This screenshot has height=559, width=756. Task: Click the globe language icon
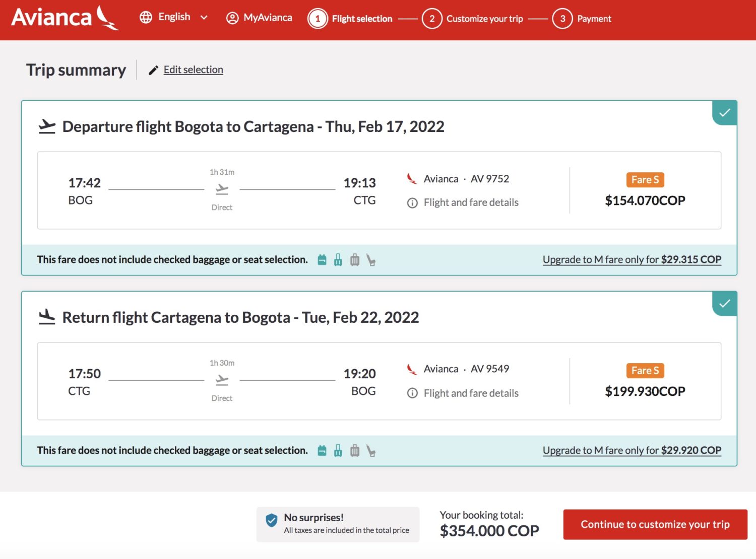pos(146,18)
